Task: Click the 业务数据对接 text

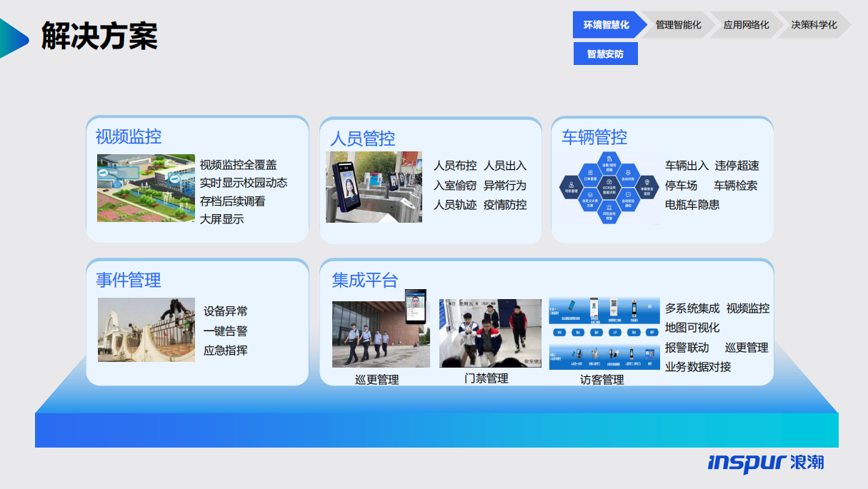Action: 698,367
